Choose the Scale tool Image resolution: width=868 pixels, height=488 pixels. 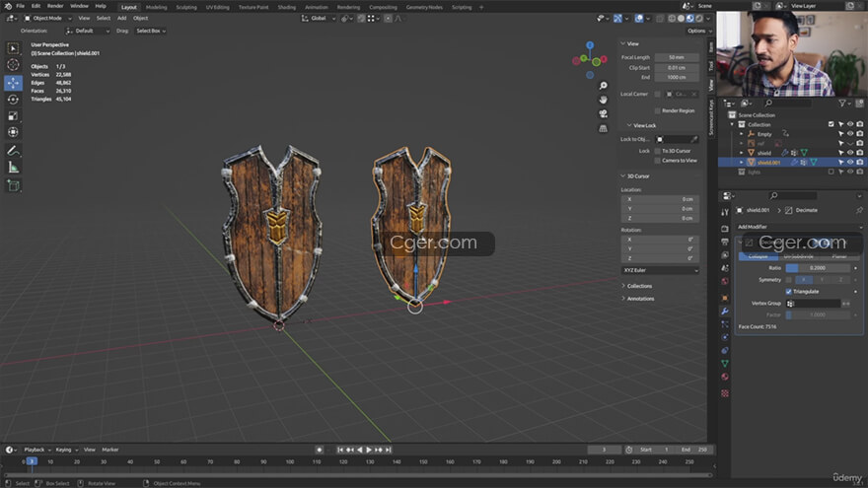click(x=14, y=116)
